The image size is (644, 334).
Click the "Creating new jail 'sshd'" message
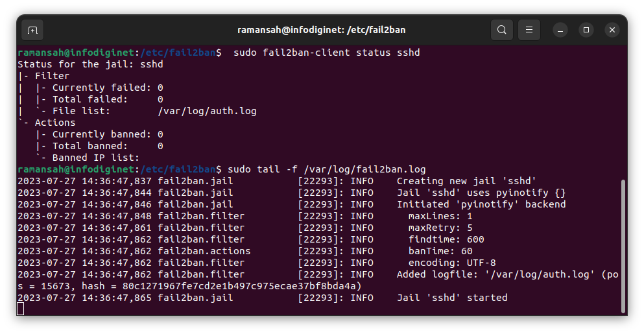[x=466, y=181]
